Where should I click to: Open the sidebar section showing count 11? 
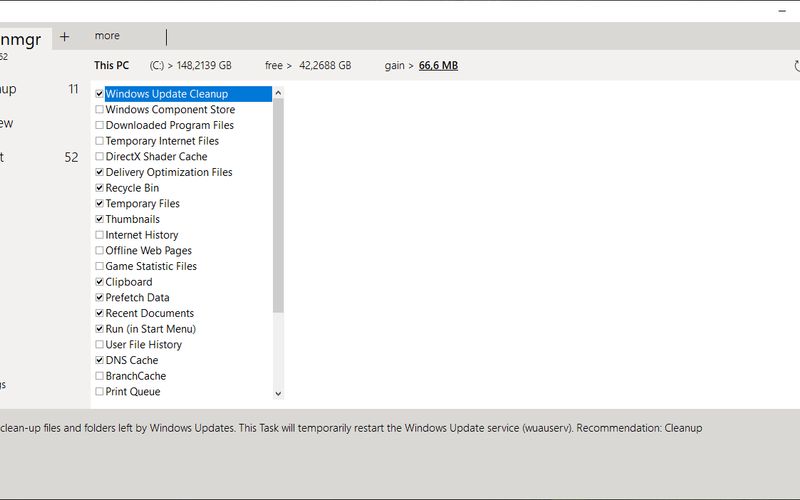(40, 89)
